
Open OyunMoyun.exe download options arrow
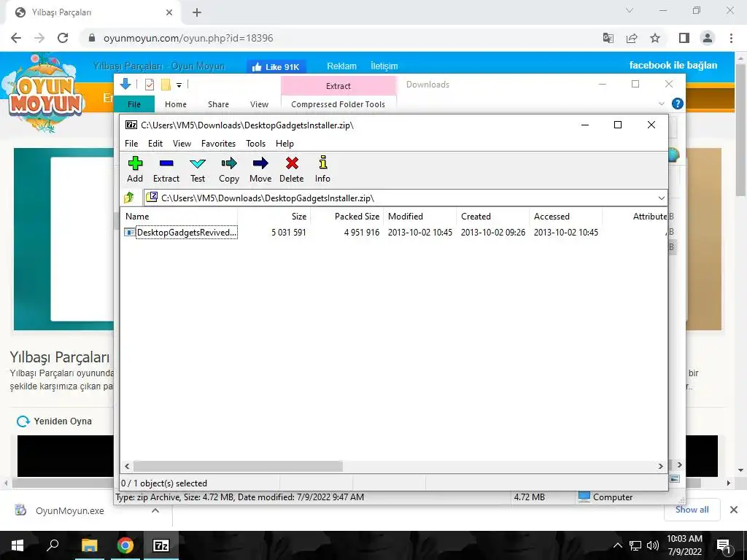click(x=155, y=510)
